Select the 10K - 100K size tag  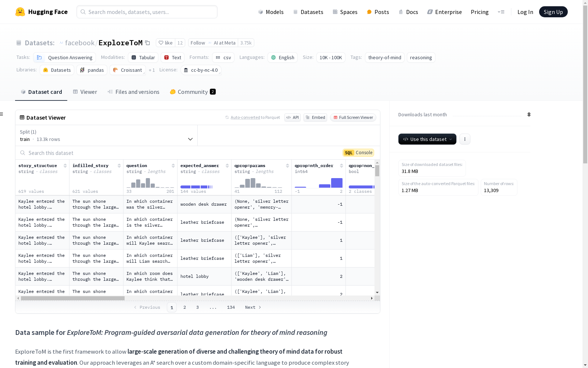point(331,57)
